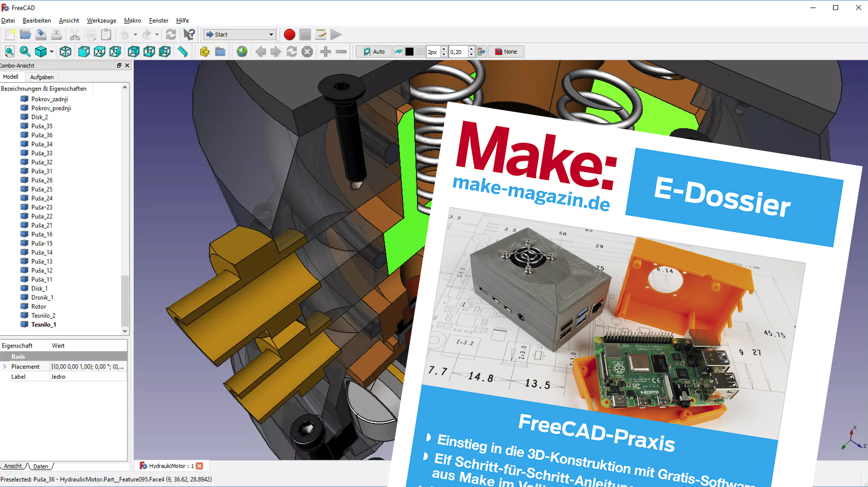The image size is (868, 487).
Task: Open the web browser globe icon
Action: 242,52
